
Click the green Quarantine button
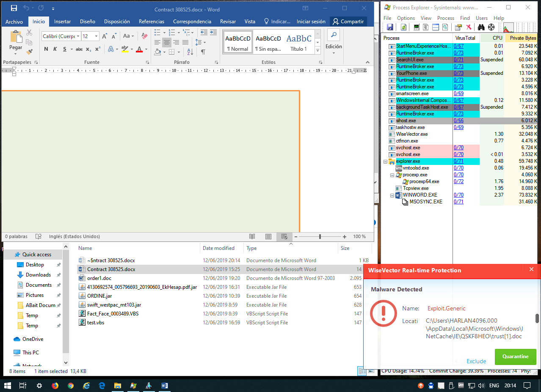[x=515, y=356]
